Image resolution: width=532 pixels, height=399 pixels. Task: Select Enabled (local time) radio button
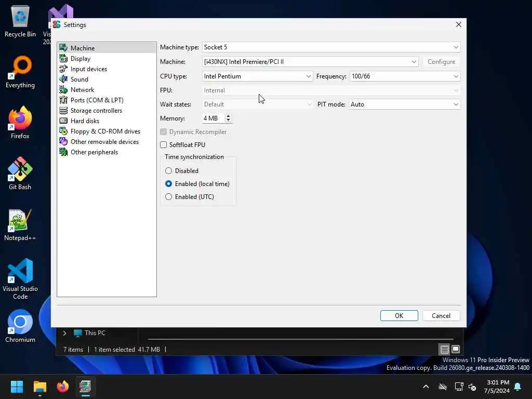coord(168,183)
